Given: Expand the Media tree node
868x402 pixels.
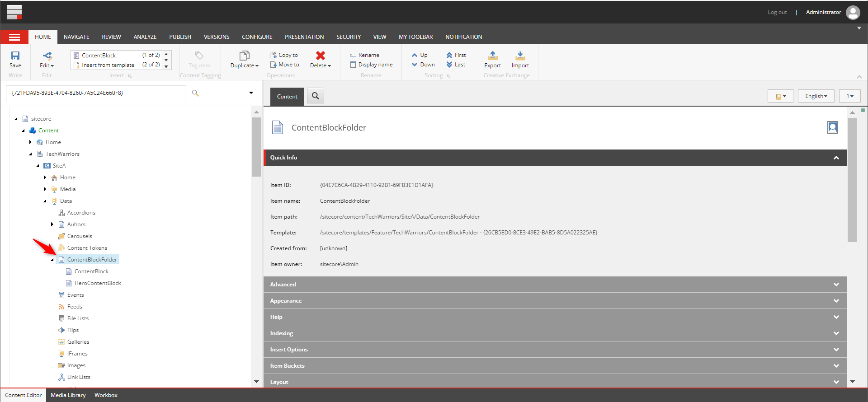Looking at the screenshot, I should pos(45,189).
